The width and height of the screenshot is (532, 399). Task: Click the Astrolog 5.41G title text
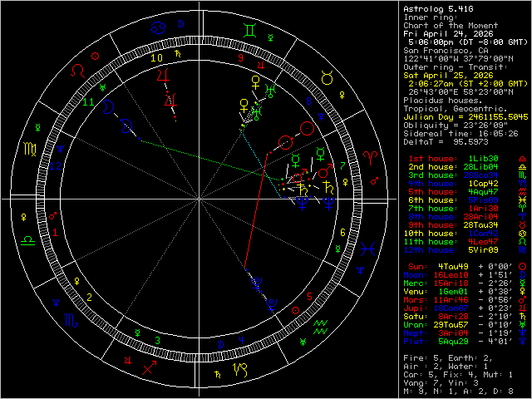tap(437, 7)
